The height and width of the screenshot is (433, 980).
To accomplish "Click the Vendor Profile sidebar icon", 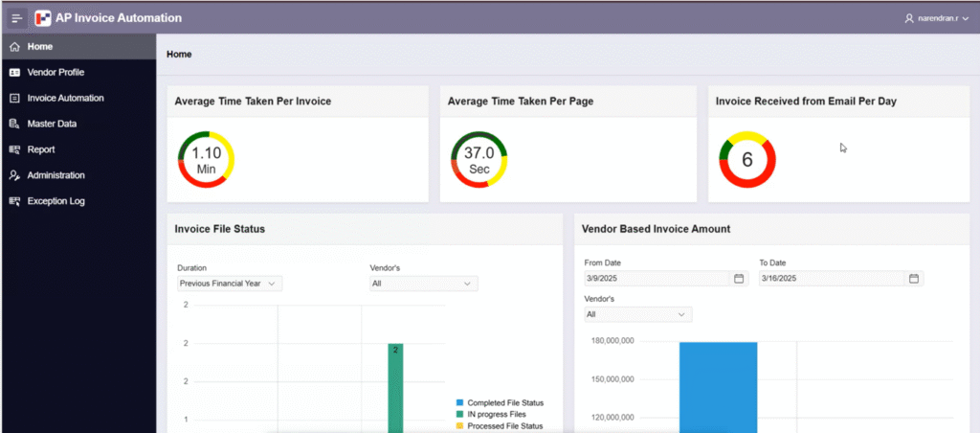I will [x=13, y=72].
